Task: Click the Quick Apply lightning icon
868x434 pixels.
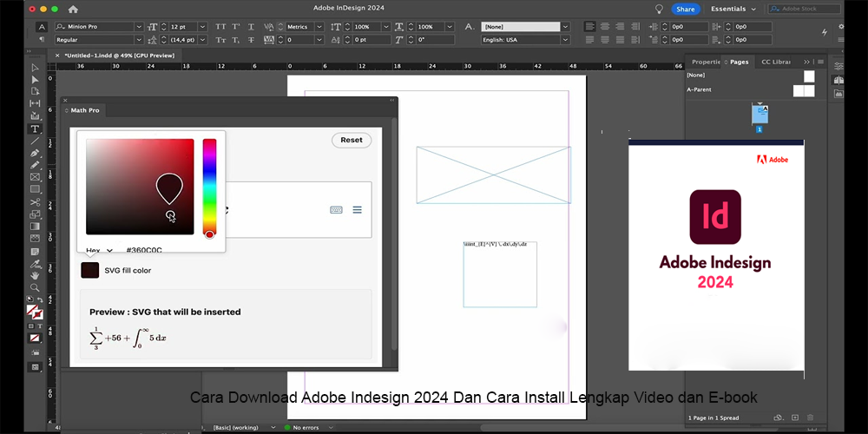Action: click(x=825, y=32)
